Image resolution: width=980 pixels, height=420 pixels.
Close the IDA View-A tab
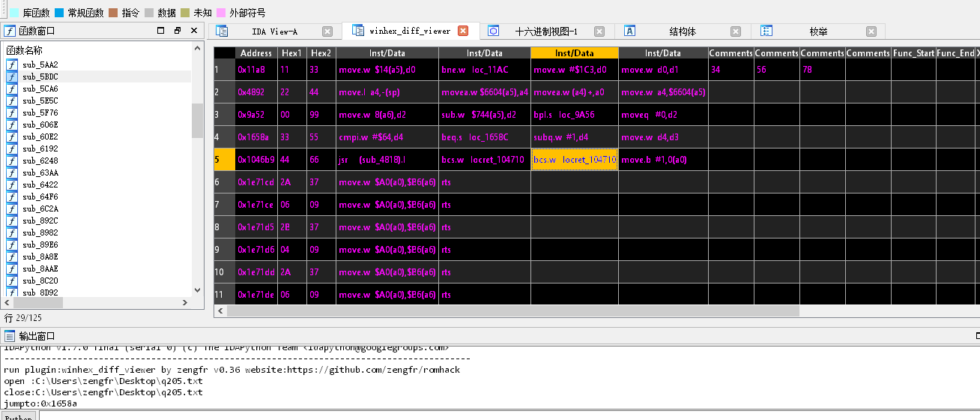pyautogui.click(x=327, y=31)
